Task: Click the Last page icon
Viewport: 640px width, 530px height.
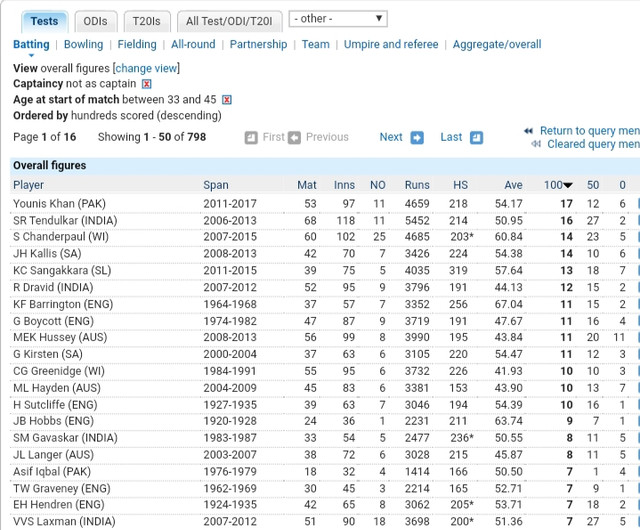Action: (x=477, y=138)
